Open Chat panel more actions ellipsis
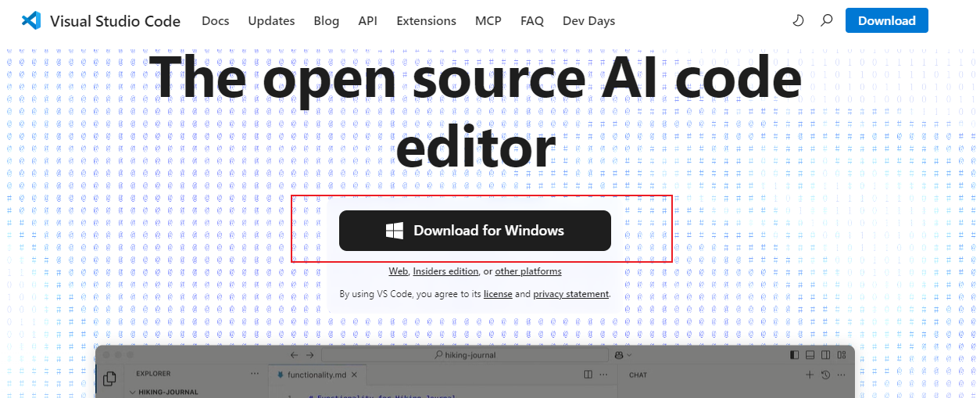Viewport: 980px width, 398px height. 841,375
